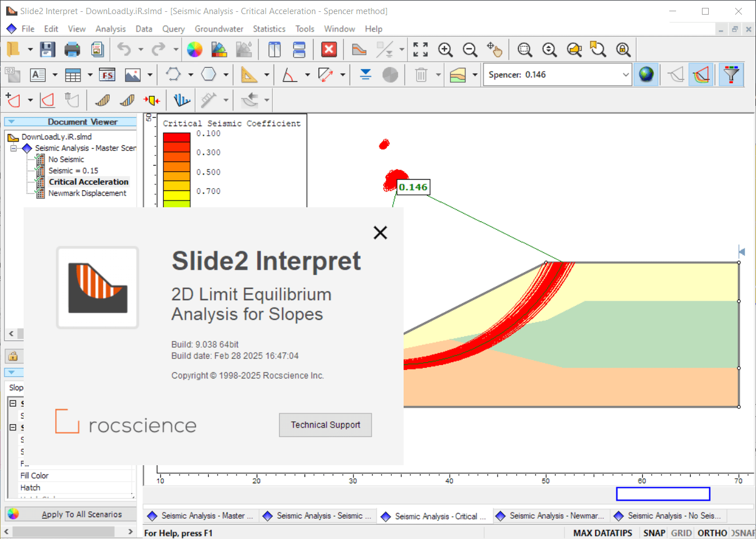Open the Analysis menu
This screenshot has height=539, width=756.
pyautogui.click(x=110, y=29)
